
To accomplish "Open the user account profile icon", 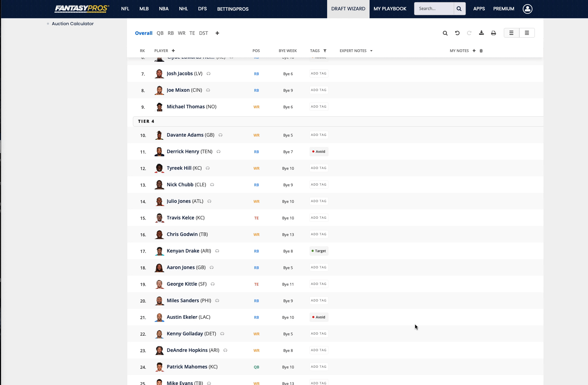I will click(527, 9).
